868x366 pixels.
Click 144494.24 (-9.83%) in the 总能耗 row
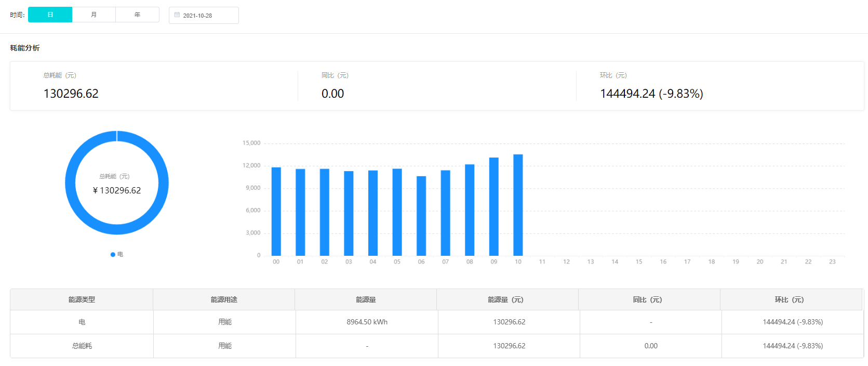[x=793, y=346]
